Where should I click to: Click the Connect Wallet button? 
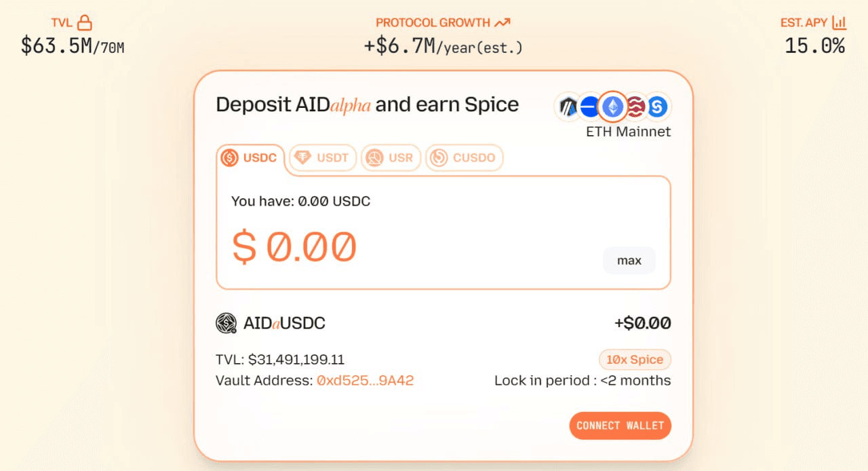click(620, 426)
